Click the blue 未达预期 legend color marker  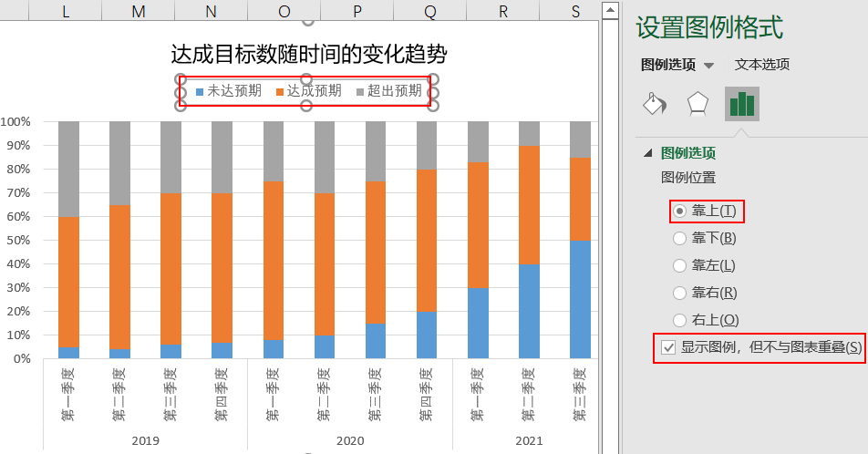(200, 92)
